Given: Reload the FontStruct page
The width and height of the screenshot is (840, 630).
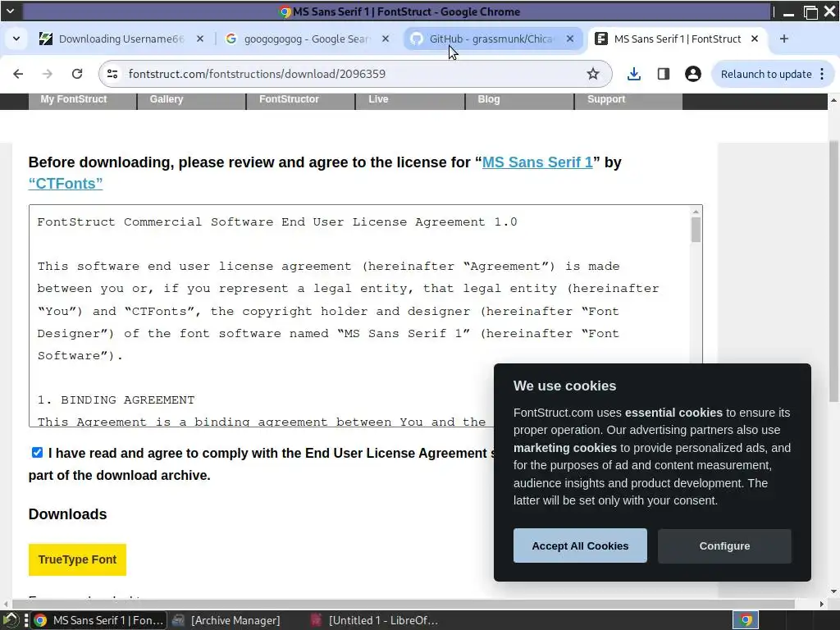Looking at the screenshot, I should pyautogui.click(x=77, y=74).
